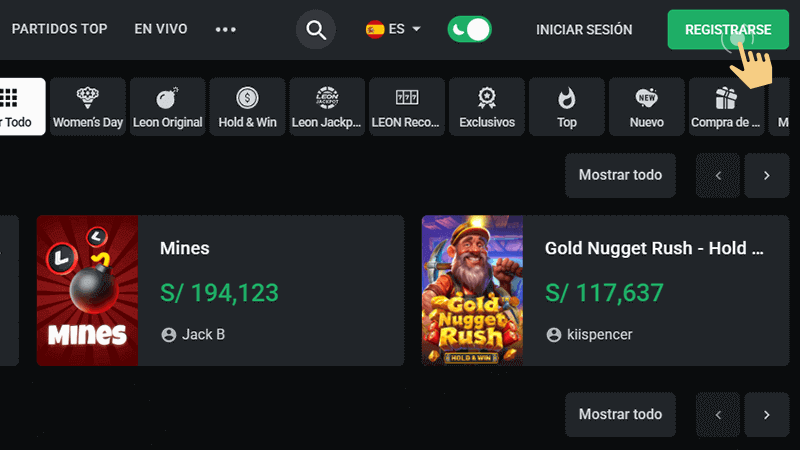Open the Gold Nugget Rush game thumbnail
800x450 pixels.
coord(472,290)
